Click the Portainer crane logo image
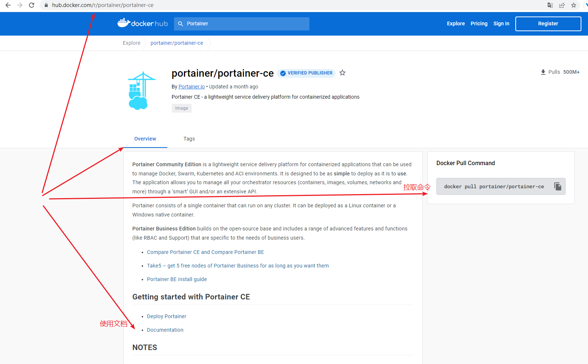The height and width of the screenshot is (364, 588). pos(142,91)
